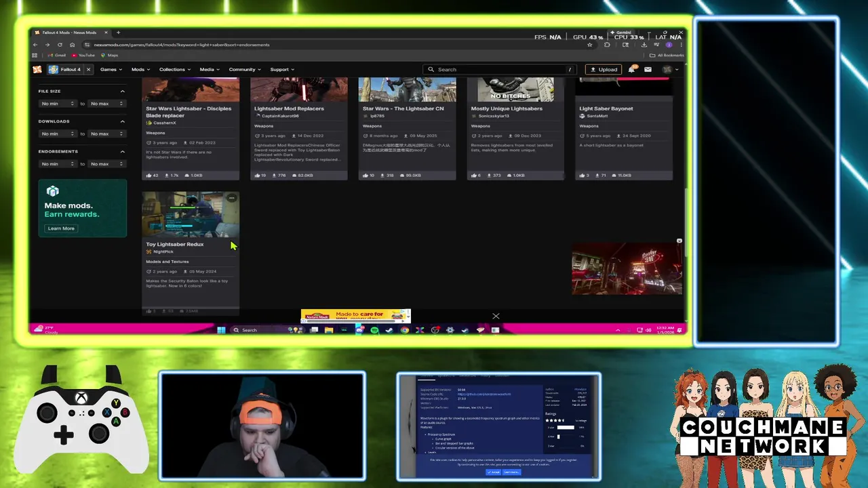Reload the Nexus Mods page
The width and height of the screenshot is (868, 488).
[x=60, y=45]
